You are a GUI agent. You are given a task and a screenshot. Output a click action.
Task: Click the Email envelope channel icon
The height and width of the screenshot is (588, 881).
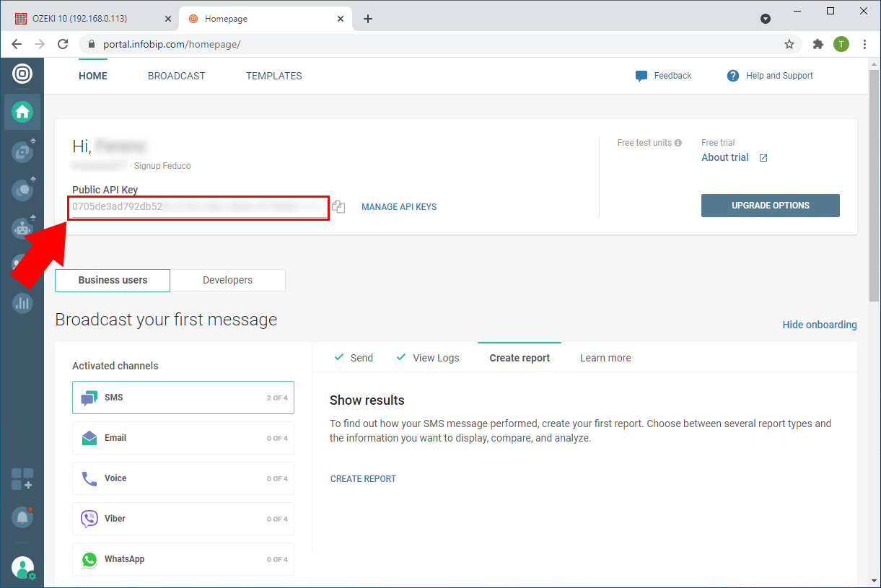click(89, 438)
